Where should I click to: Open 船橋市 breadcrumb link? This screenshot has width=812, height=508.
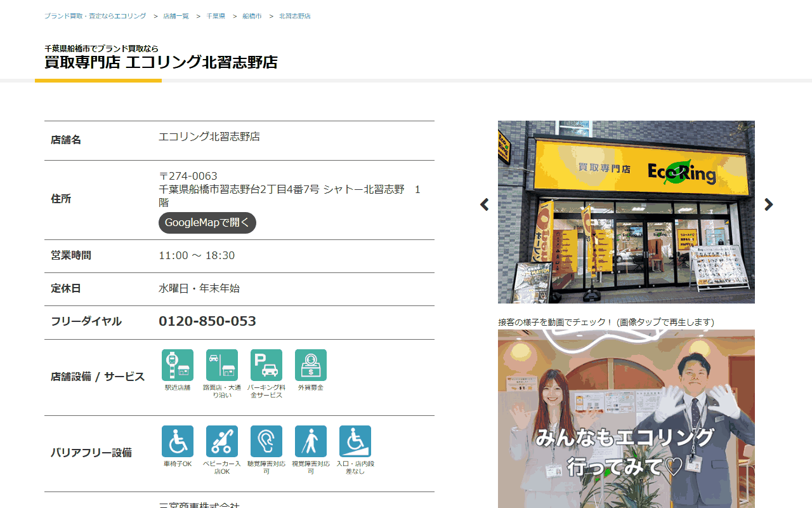tap(252, 16)
